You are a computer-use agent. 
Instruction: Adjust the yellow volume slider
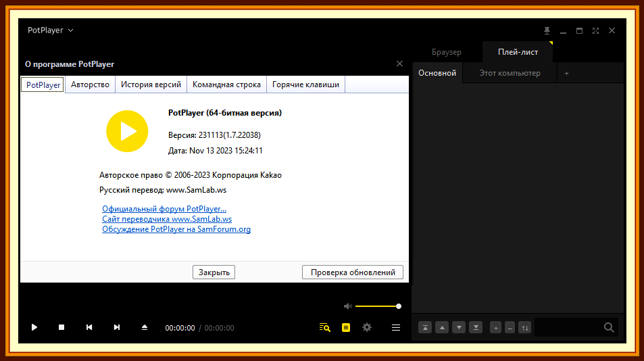(376, 306)
